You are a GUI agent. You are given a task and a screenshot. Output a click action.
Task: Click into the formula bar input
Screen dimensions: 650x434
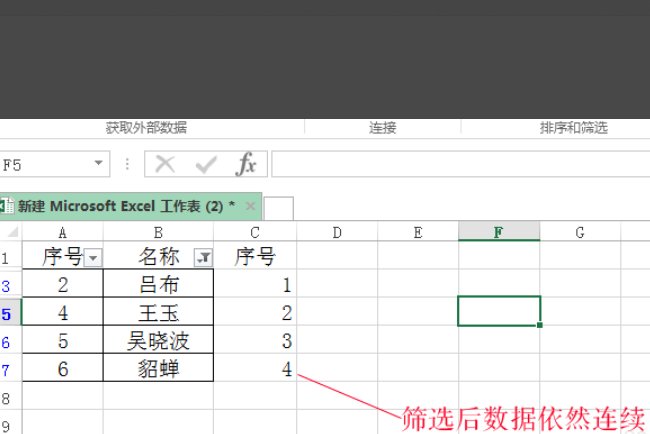461,164
